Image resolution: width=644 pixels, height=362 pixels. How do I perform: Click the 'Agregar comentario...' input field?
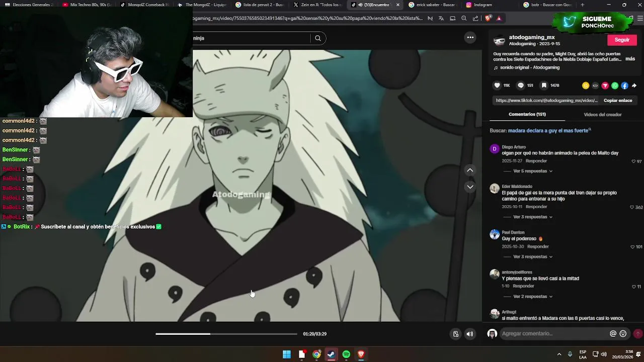pyautogui.click(x=554, y=333)
